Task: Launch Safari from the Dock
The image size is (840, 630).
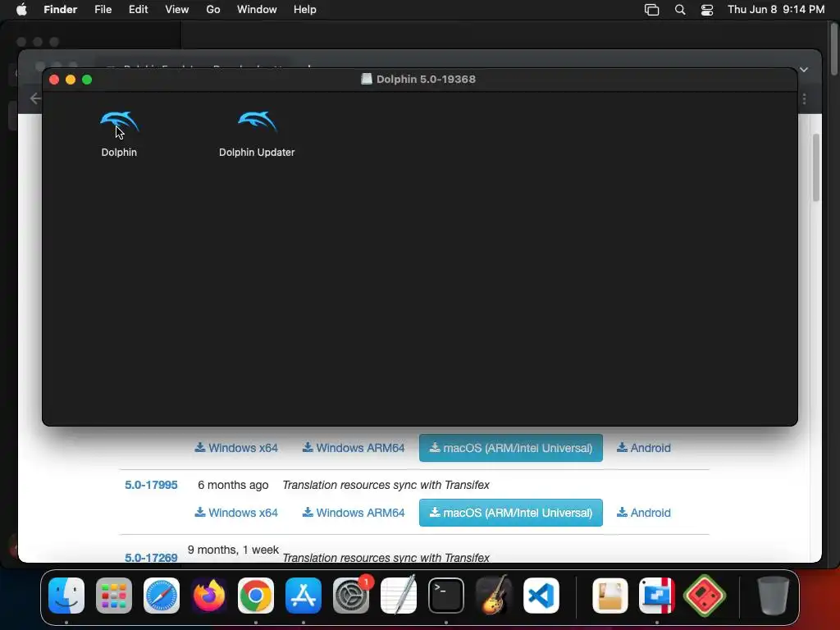Action: (162, 596)
